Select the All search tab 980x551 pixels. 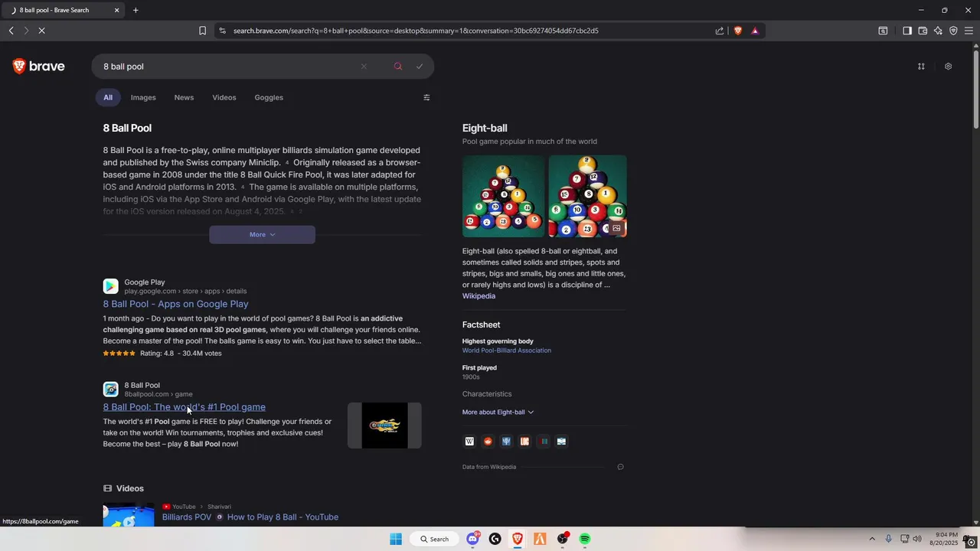[x=108, y=97]
